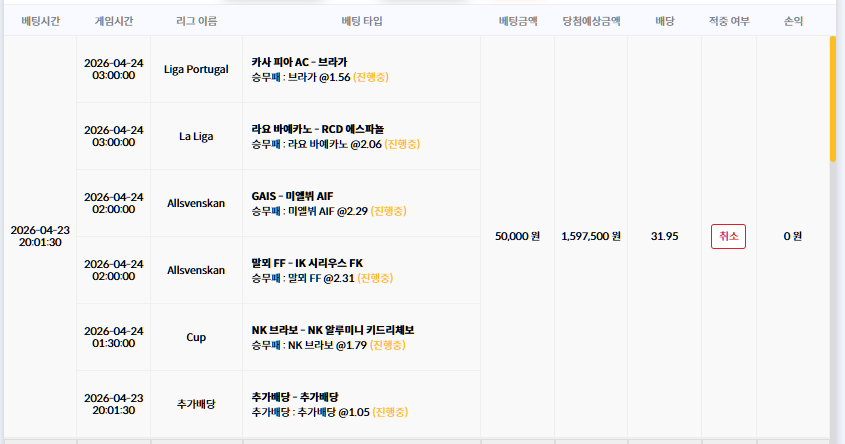This screenshot has height=444, width=845.
Task: Select the 게임시간 column header
Action: pos(114,21)
